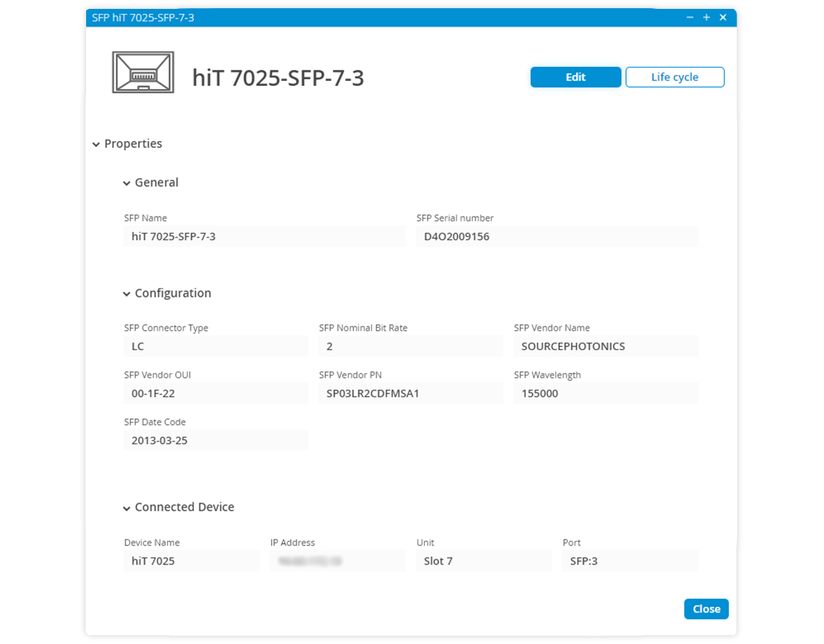
Task: Collapse the Connected Device subsection
Action: pyautogui.click(x=127, y=508)
